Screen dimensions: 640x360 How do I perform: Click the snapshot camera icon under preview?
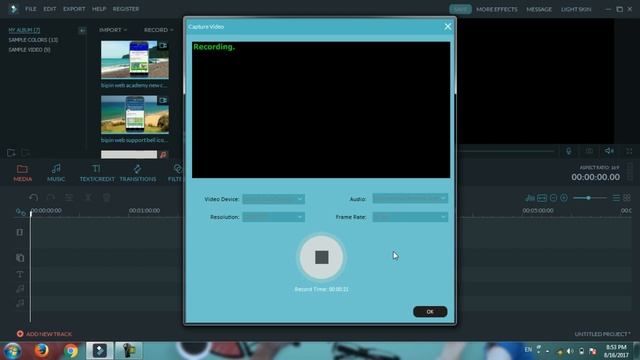click(589, 151)
